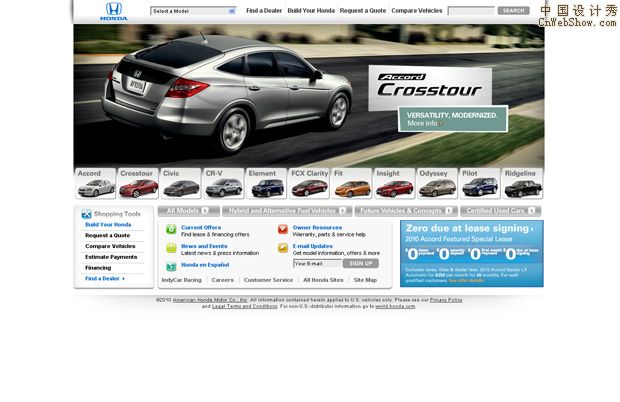This screenshot has width=620, height=402.
Task: Open the Privacy Policy footer link
Action: (446, 300)
